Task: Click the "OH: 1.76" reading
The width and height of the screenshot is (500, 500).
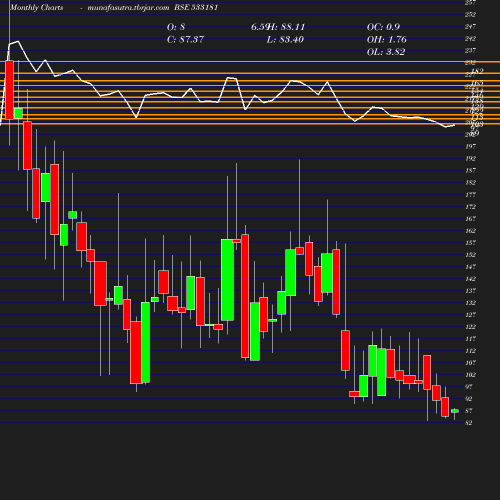Action: [x=387, y=40]
